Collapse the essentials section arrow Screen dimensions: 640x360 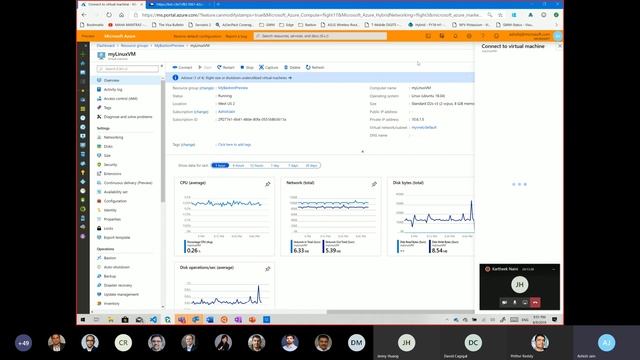tap(362, 151)
